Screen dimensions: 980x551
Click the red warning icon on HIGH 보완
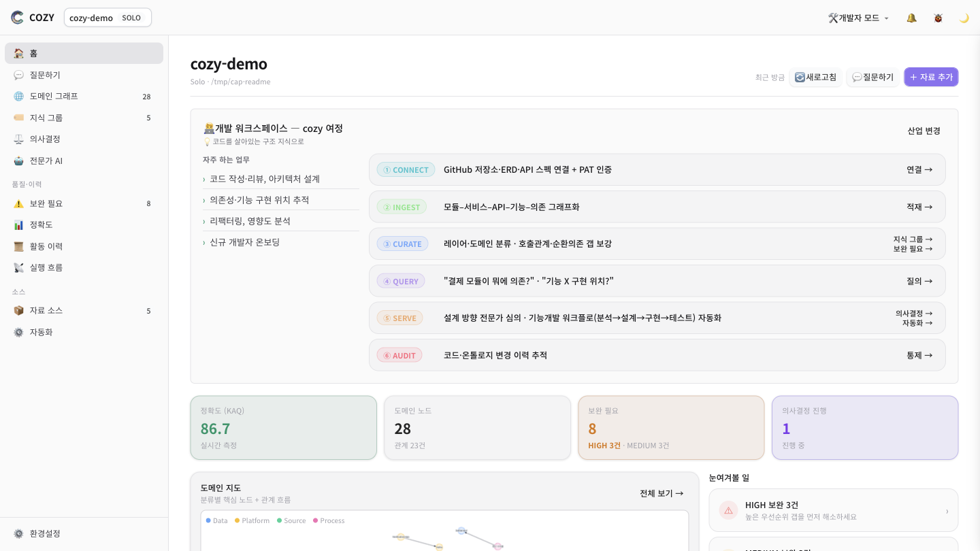click(x=729, y=510)
